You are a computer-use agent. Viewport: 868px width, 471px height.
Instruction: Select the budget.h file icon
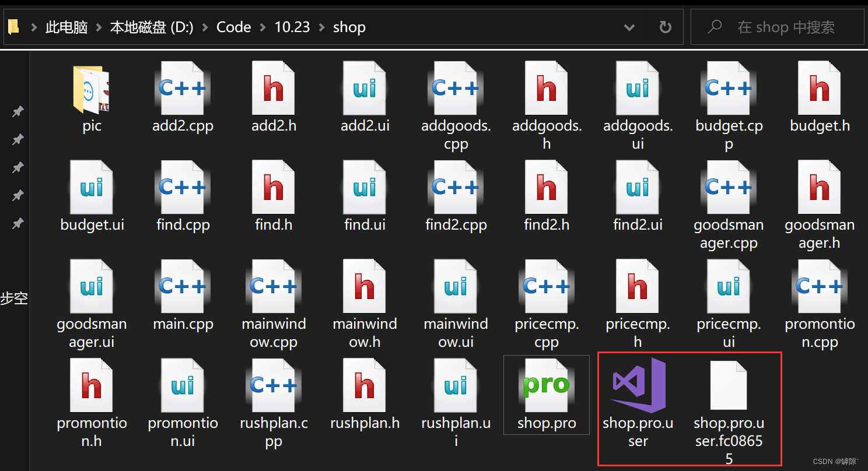[x=820, y=89]
